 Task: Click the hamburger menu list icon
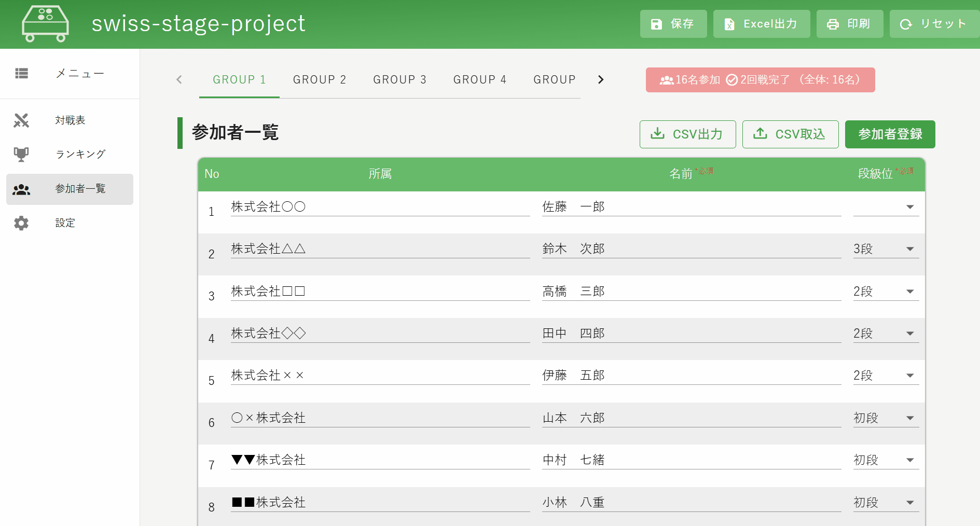[x=21, y=74]
